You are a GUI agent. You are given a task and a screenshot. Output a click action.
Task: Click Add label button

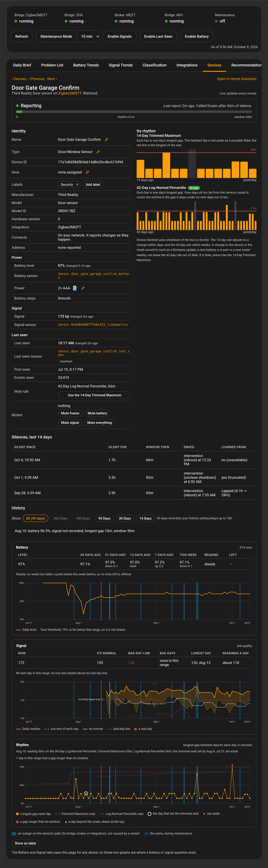pos(93,185)
